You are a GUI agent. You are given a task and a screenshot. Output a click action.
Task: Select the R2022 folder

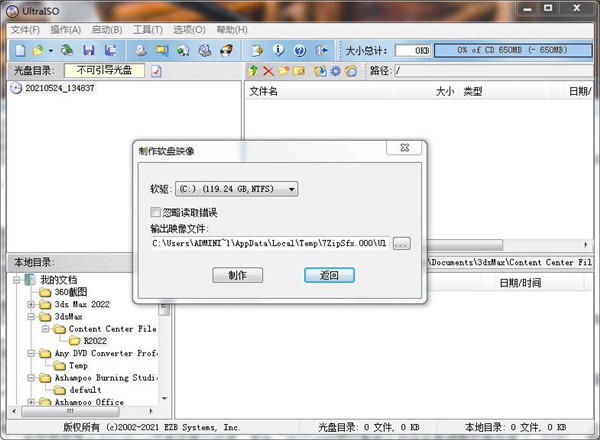pyautogui.click(x=95, y=341)
